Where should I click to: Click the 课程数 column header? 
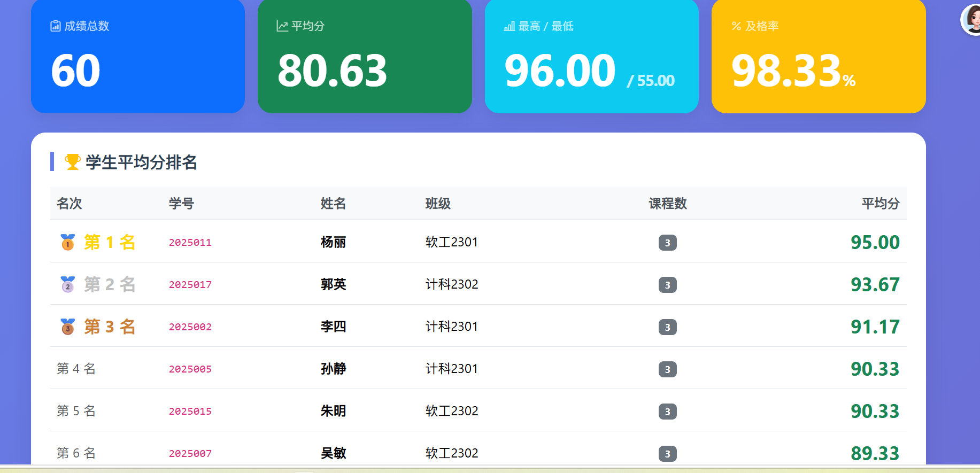pyautogui.click(x=668, y=204)
